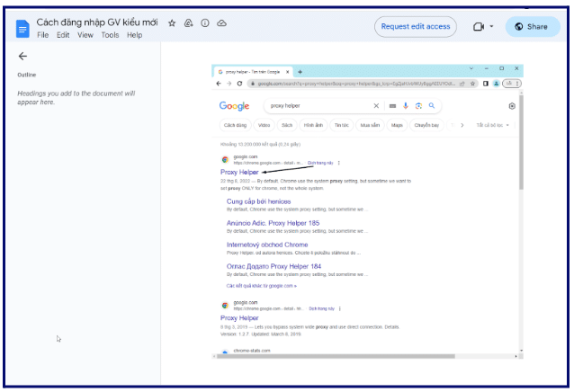Toggle the browser side panel icon
This screenshot has height=392, width=574.
pyautogui.click(x=486, y=84)
